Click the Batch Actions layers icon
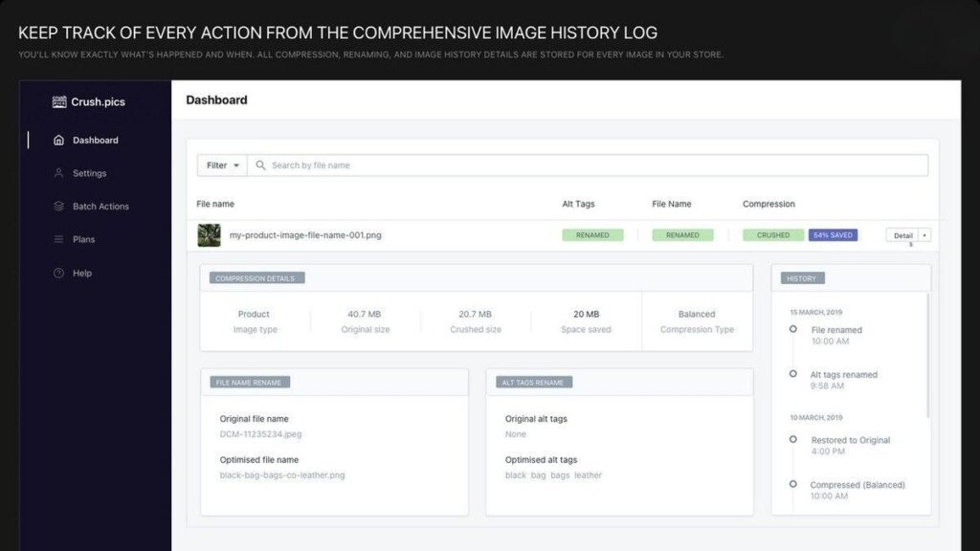The image size is (980, 551). click(58, 206)
